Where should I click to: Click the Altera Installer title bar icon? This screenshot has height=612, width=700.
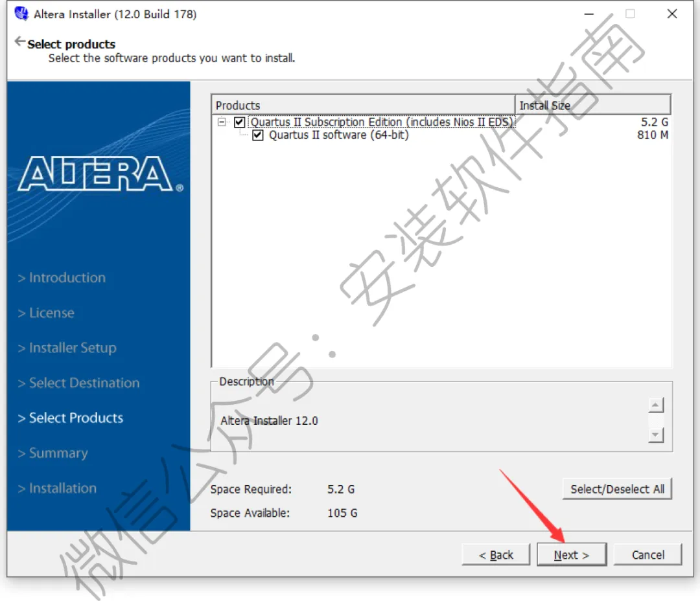coord(21,14)
